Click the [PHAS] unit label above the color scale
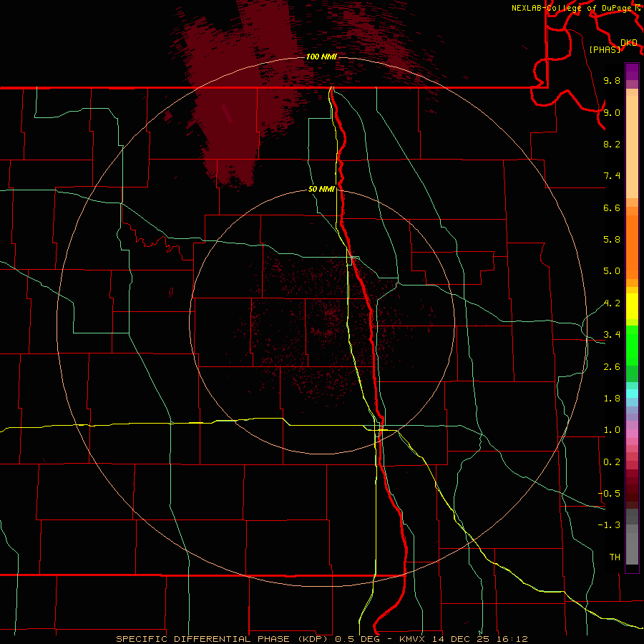 point(605,49)
